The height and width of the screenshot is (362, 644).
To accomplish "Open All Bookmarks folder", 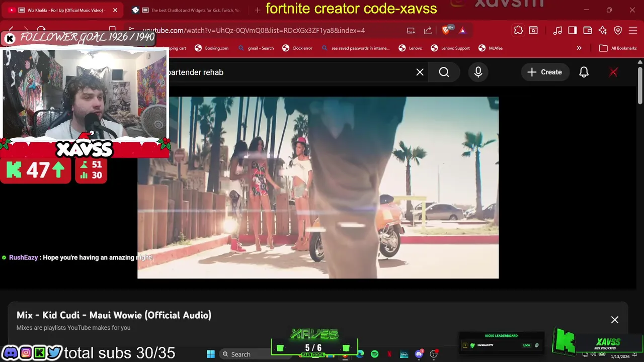I will pos(618,48).
